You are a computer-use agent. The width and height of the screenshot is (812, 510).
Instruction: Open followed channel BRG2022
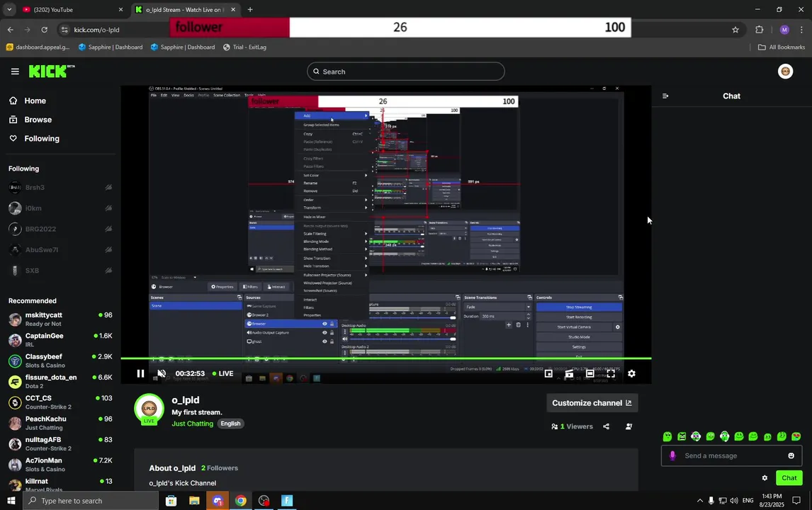(x=61, y=229)
